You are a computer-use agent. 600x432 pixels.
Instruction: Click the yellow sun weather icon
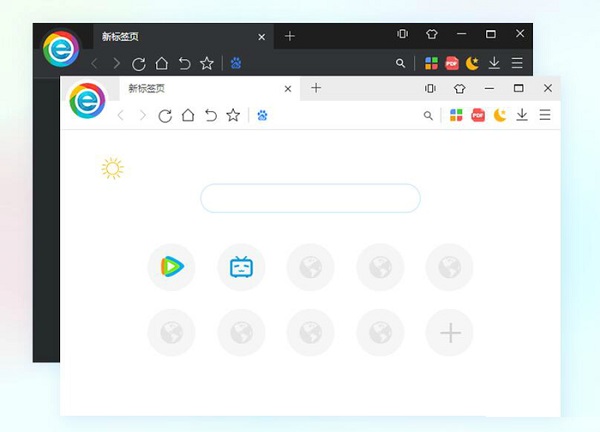tap(112, 168)
